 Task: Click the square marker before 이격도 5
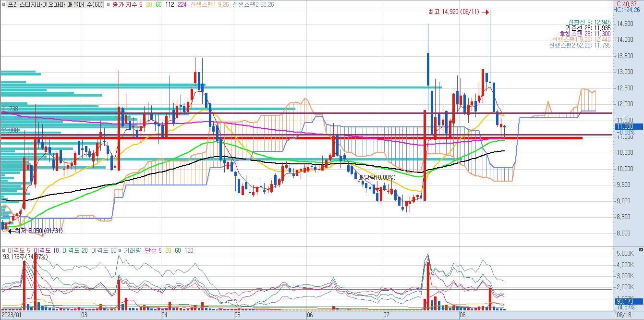coord(3,251)
